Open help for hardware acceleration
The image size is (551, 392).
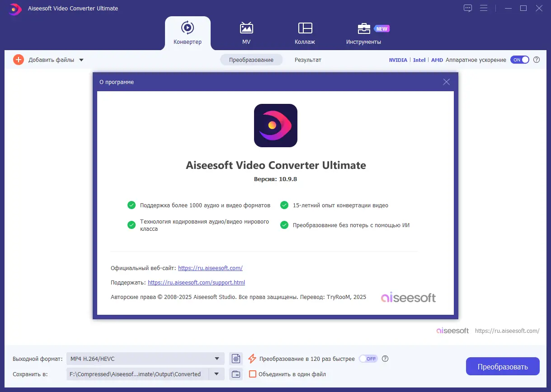[x=537, y=60]
